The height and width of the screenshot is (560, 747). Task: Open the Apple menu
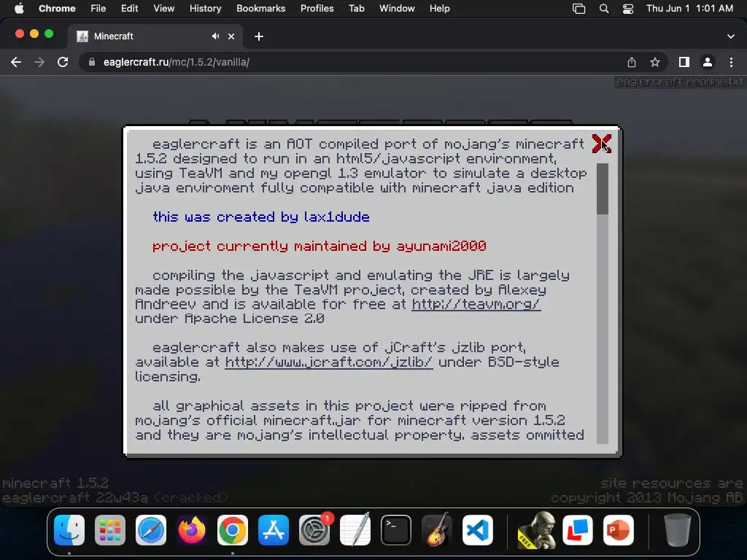19,9
